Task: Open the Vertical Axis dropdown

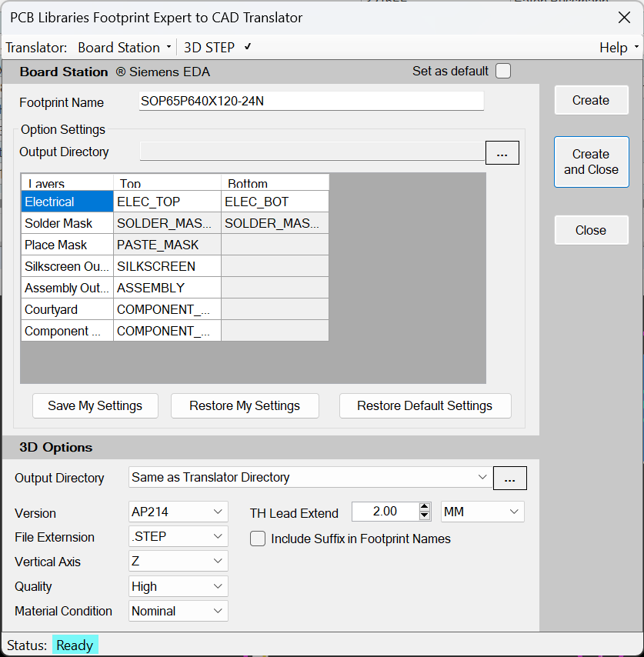Action: [178, 561]
